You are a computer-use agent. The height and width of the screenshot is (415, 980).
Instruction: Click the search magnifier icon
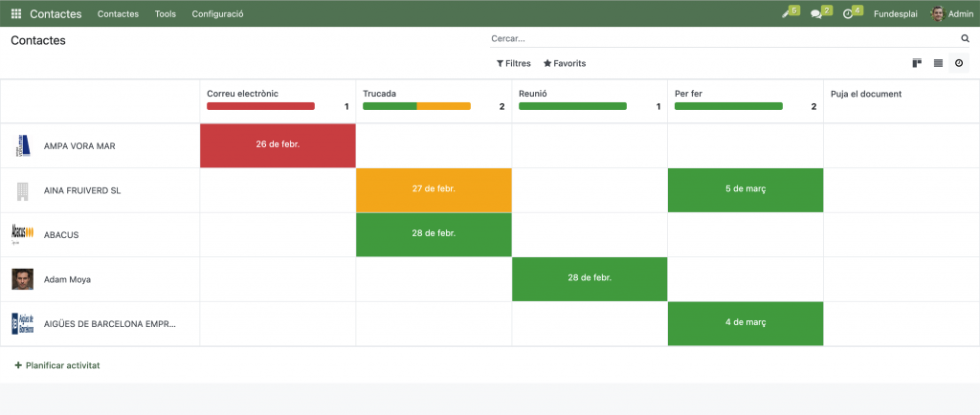tap(965, 39)
